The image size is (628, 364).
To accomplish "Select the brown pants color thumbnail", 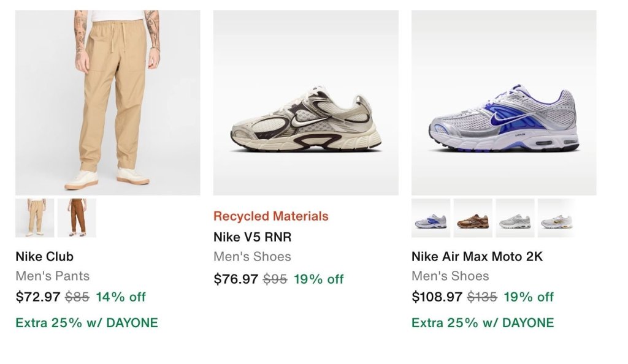I will tap(77, 218).
